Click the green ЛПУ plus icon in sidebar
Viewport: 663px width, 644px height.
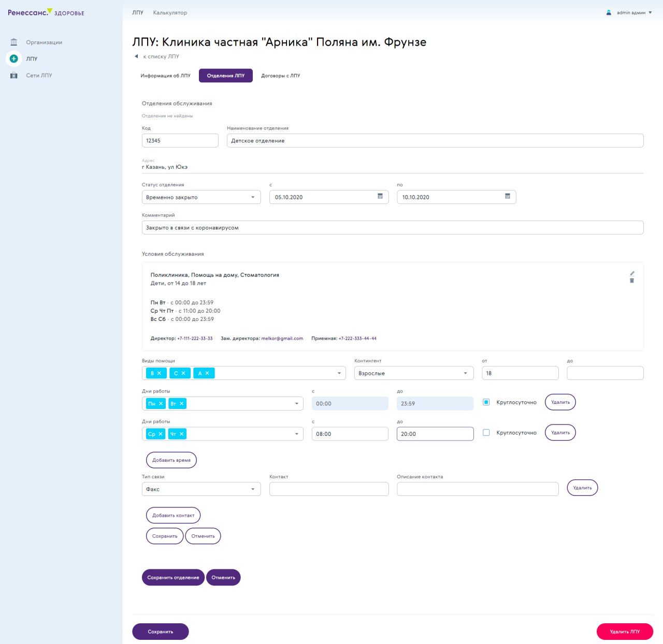point(14,58)
